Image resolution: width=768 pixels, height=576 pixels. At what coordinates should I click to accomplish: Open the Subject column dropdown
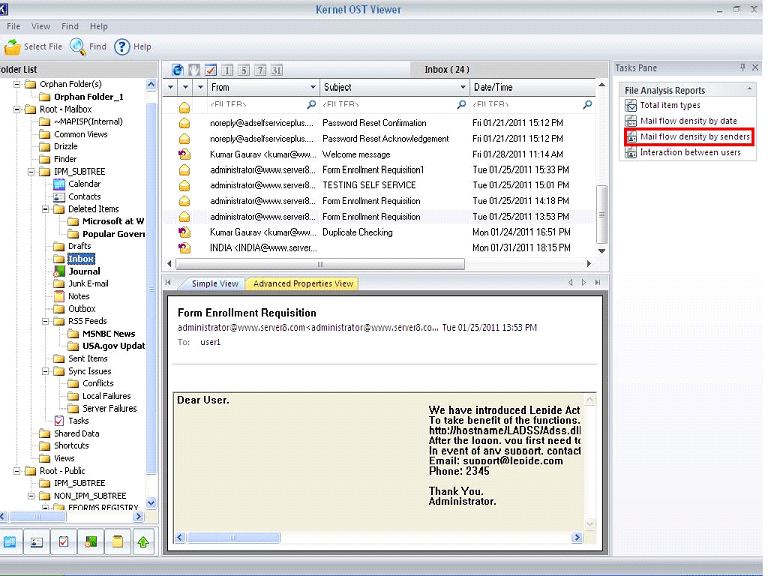tap(463, 87)
